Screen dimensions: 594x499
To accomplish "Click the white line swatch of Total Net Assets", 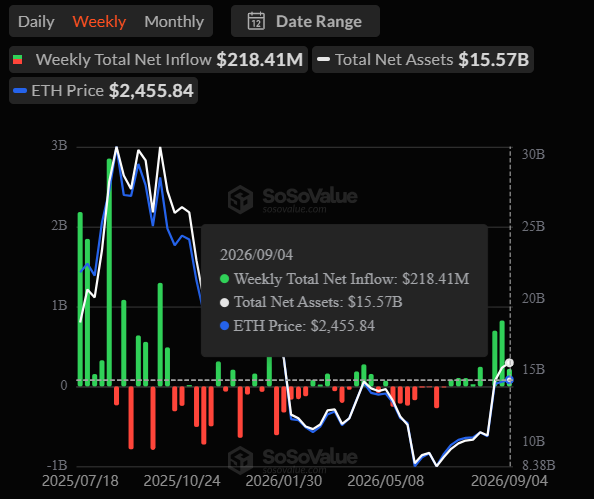I will tap(323, 59).
